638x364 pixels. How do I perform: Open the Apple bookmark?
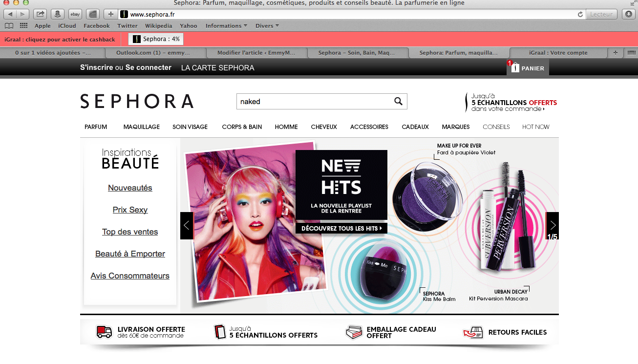point(43,26)
